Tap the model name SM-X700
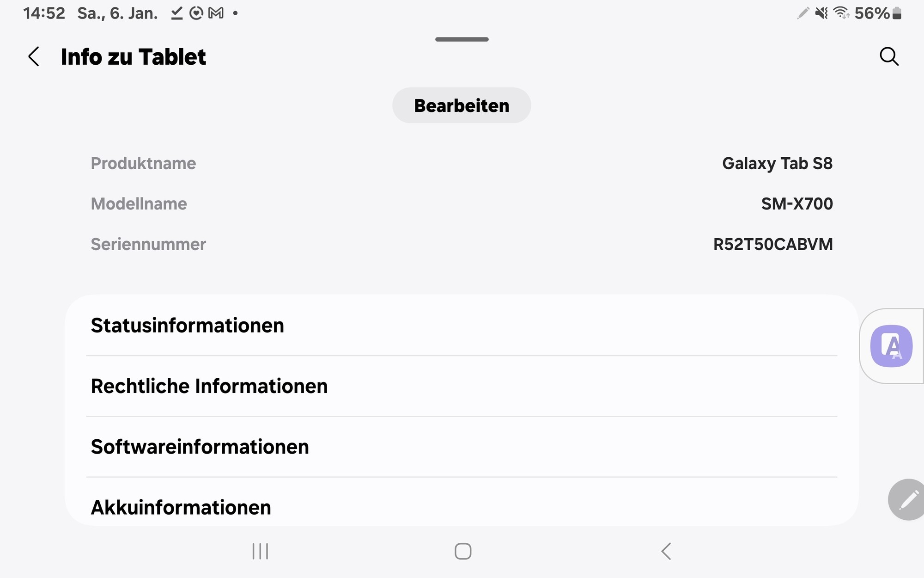Image resolution: width=924 pixels, height=578 pixels. coord(797,204)
